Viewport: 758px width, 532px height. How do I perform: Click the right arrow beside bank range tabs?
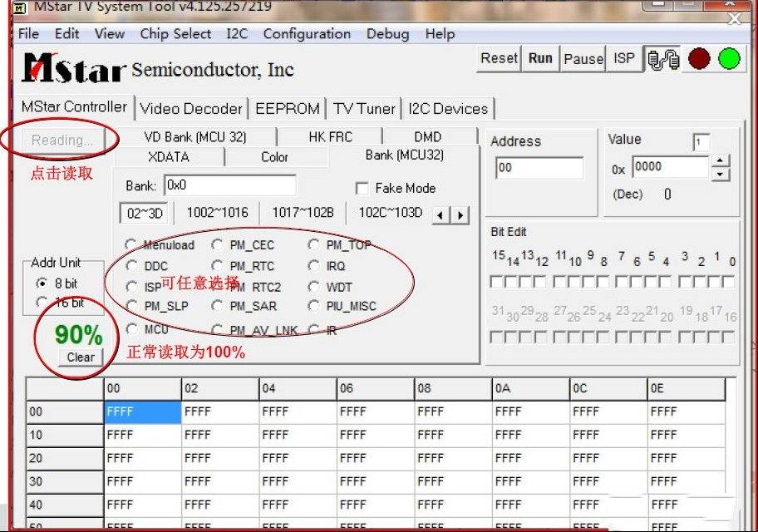(x=460, y=214)
